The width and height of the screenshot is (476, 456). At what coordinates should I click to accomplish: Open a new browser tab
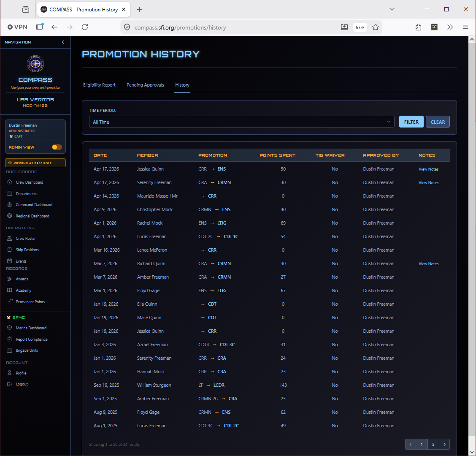[139, 9]
